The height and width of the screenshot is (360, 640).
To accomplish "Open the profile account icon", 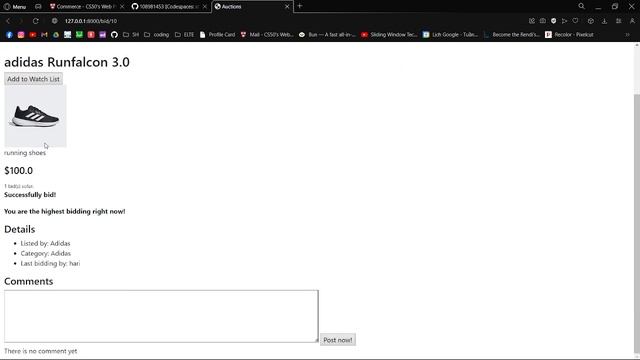I will (632, 21).
